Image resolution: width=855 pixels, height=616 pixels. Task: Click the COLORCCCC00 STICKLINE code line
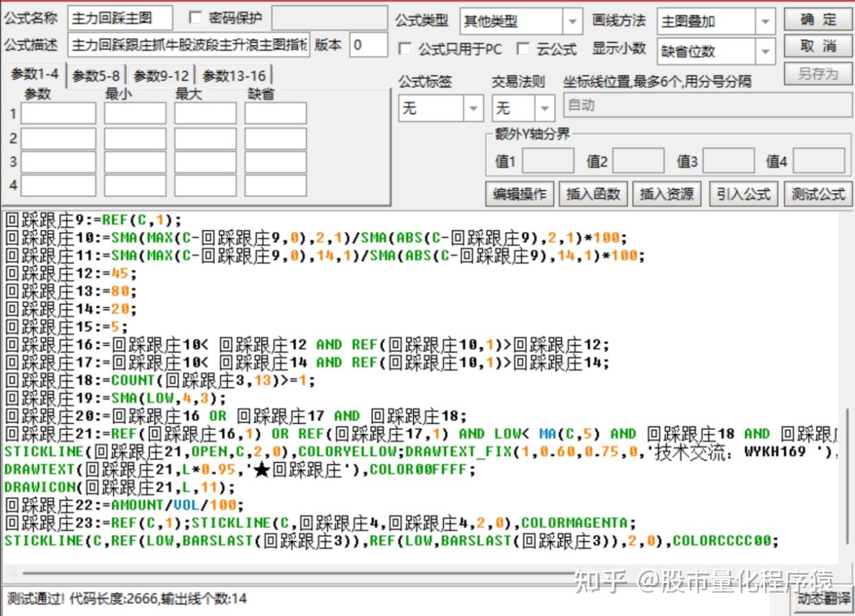point(391,541)
